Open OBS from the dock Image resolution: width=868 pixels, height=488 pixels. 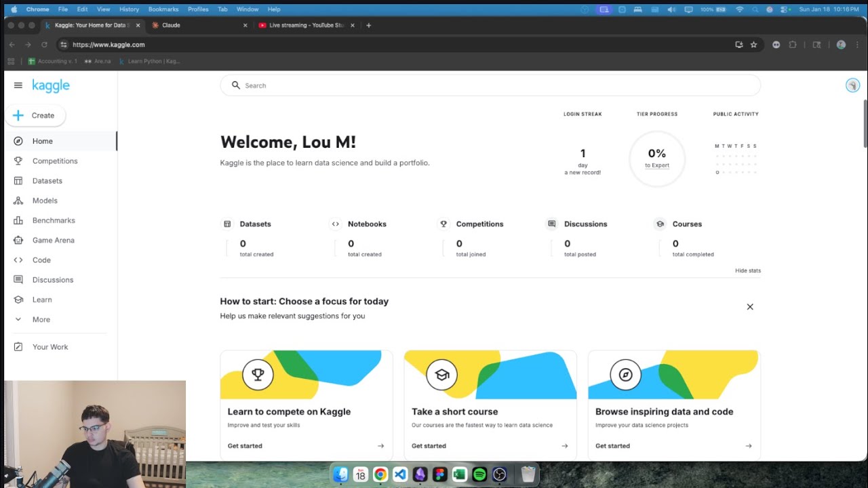(500, 474)
